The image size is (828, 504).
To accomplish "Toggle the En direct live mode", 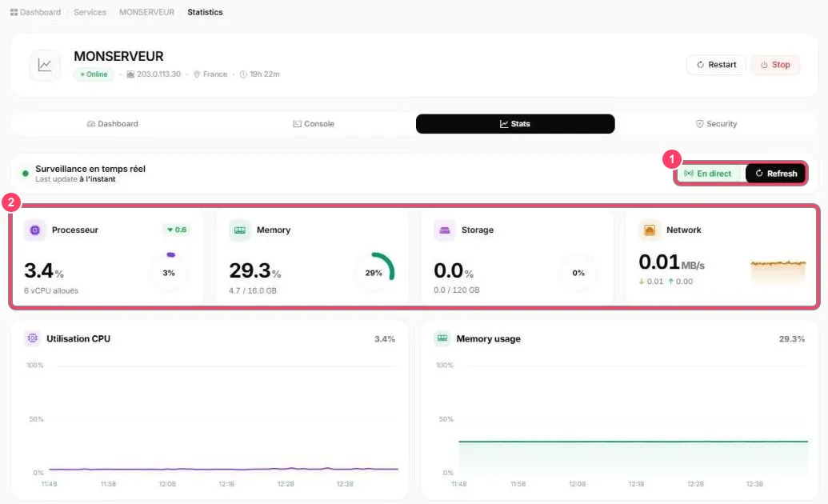I will pos(708,174).
